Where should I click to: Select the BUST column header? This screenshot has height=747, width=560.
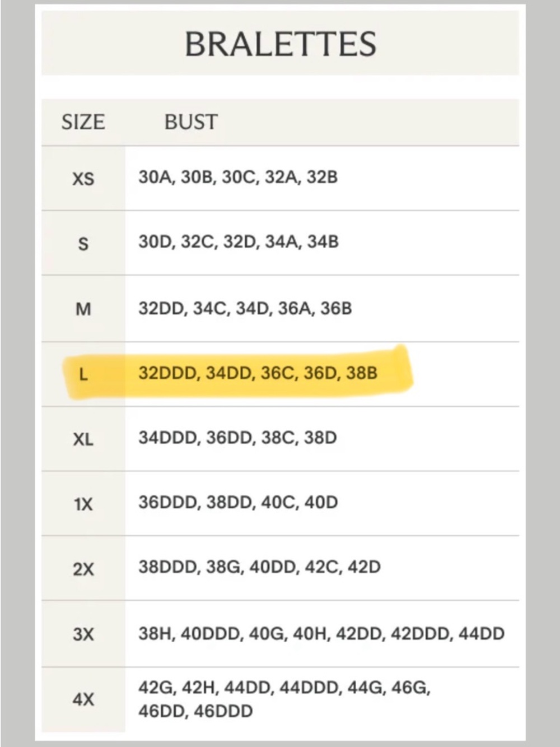[x=190, y=122]
